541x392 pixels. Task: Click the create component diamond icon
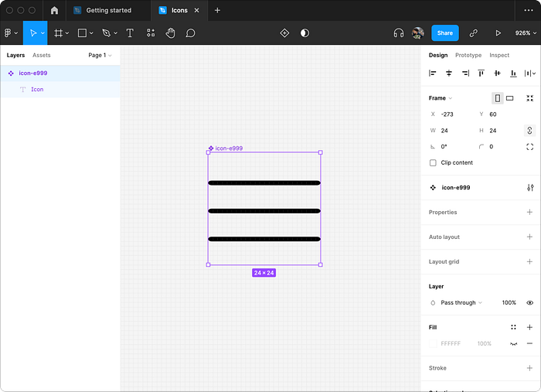[284, 33]
